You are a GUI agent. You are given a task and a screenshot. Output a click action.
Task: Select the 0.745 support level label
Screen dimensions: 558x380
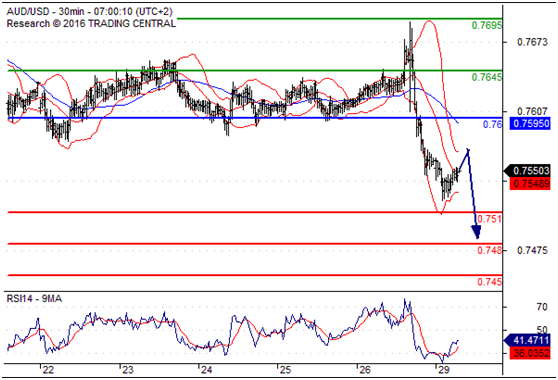pyautogui.click(x=489, y=282)
